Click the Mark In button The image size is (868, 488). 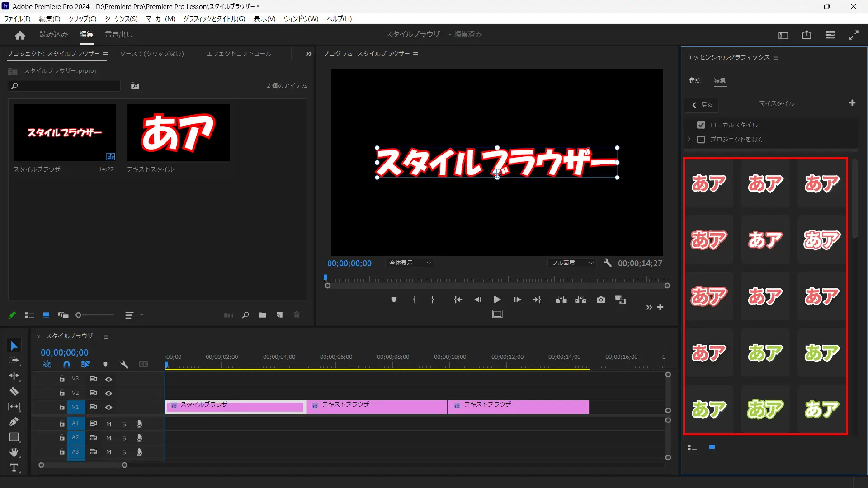415,300
